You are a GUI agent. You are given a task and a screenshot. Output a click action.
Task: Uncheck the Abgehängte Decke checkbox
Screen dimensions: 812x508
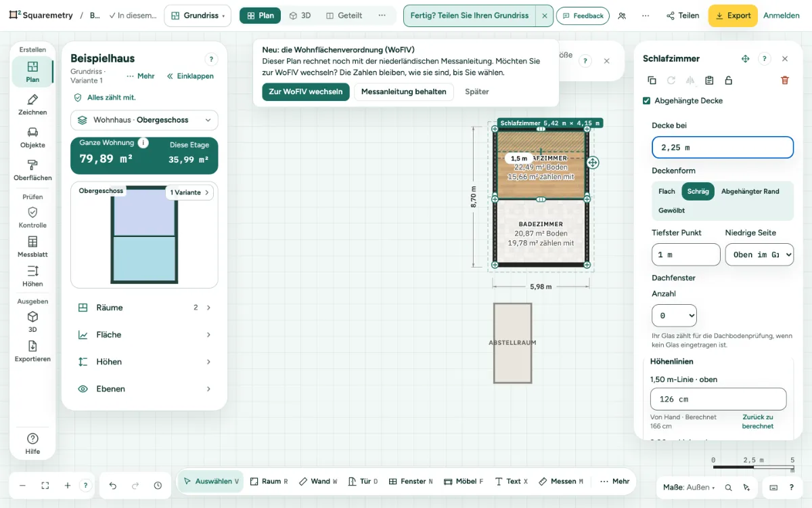click(x=647, y=101)
